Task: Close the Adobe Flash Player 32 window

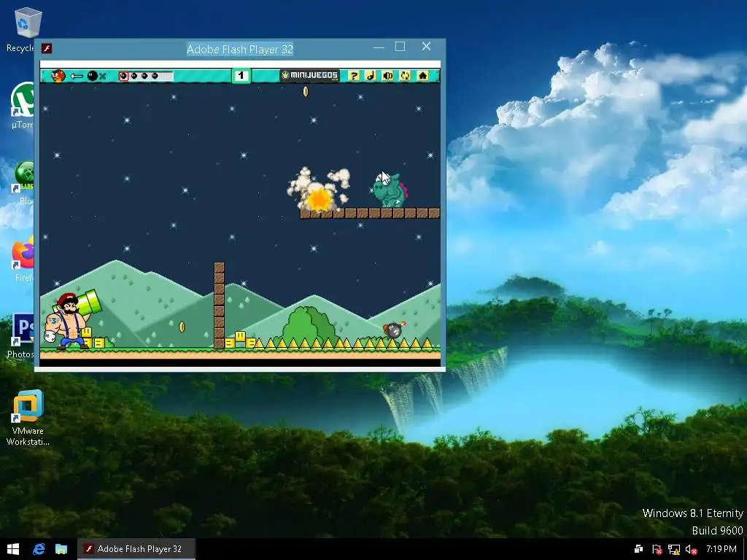Action: [x=426, y=46]
